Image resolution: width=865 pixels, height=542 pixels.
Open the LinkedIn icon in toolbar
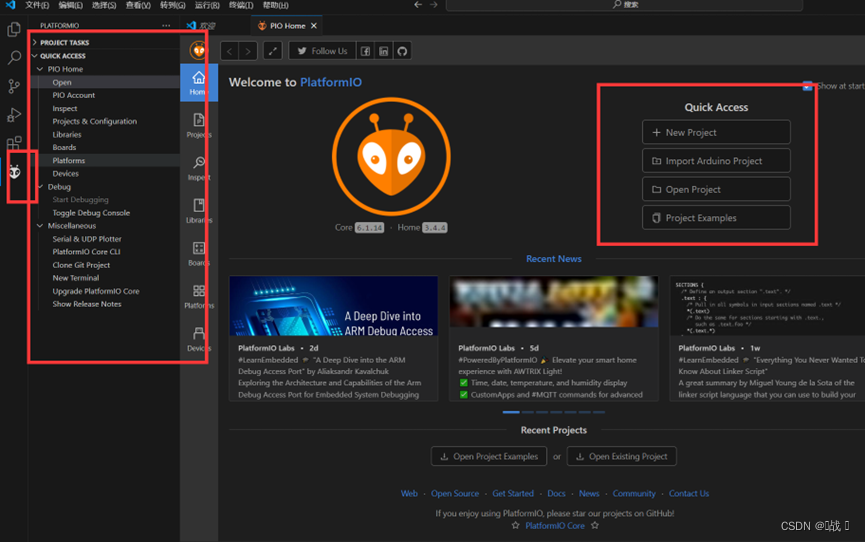pos(383,51)
